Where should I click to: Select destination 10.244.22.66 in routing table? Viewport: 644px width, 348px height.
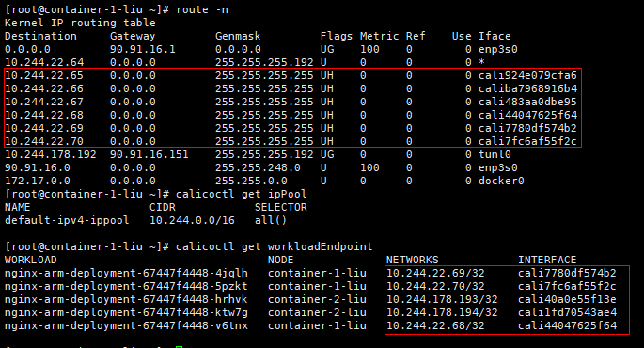(44, 88)
